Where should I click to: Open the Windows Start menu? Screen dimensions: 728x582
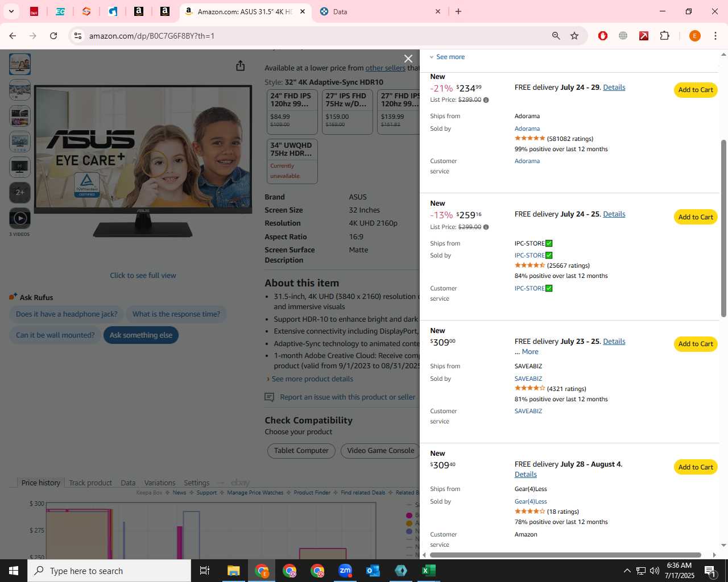tap(14, 571)
